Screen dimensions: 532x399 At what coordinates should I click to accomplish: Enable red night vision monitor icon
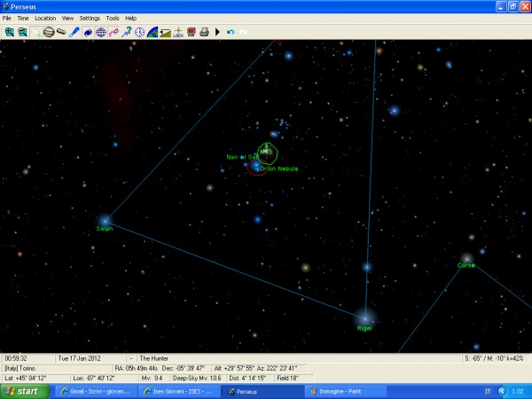point(191,32)
